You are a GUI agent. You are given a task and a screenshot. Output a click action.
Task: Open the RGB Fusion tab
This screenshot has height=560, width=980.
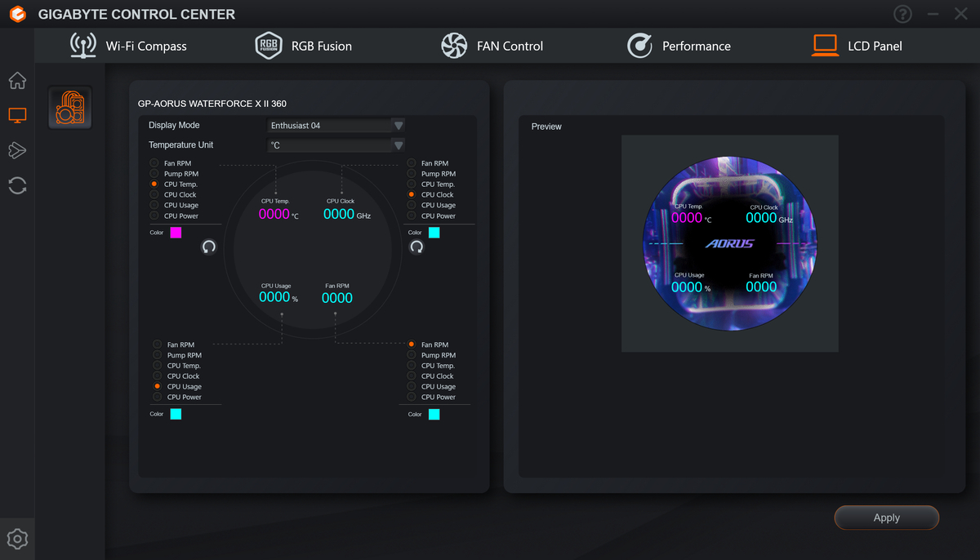[303, 46]
